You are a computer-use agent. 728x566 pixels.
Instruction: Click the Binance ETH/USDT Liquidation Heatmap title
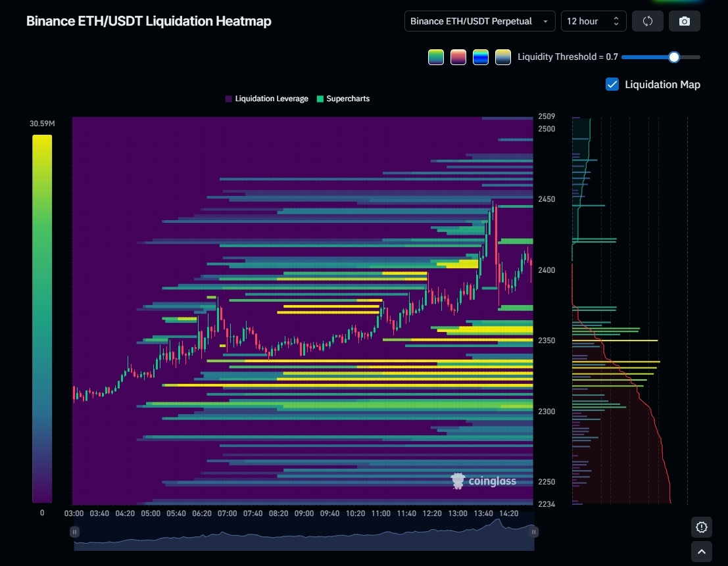[149, 21]
